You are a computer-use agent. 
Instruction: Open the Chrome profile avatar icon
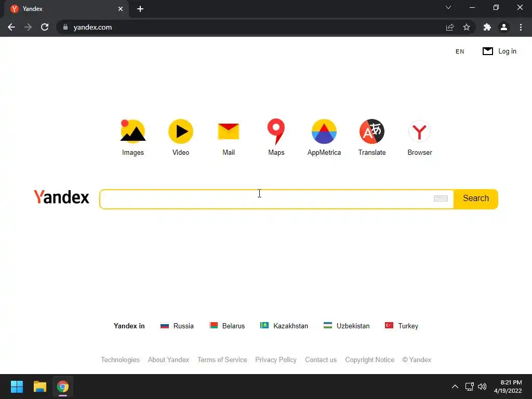(504, 27)
